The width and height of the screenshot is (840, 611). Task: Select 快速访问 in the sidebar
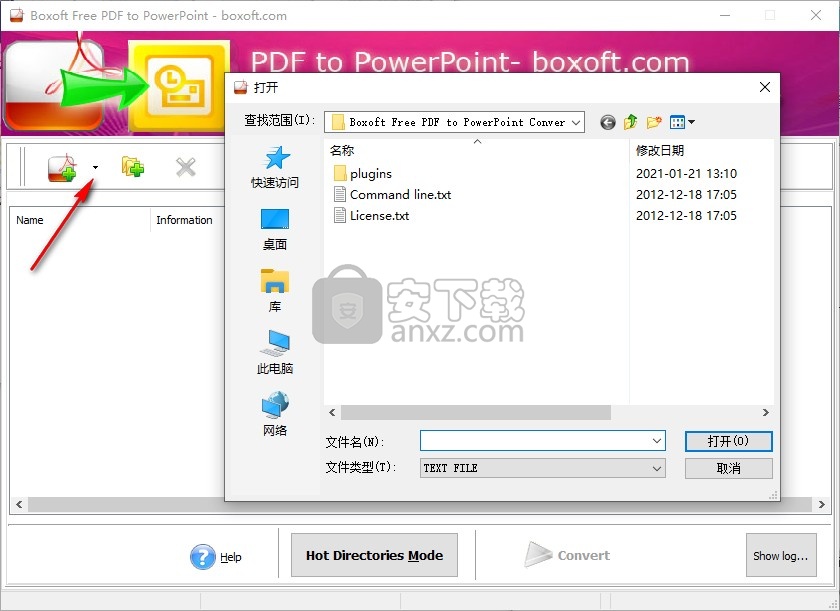coord(275,167)
